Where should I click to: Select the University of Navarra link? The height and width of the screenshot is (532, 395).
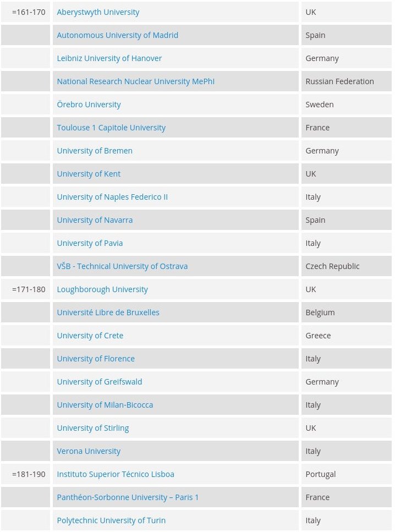[95, 220]
